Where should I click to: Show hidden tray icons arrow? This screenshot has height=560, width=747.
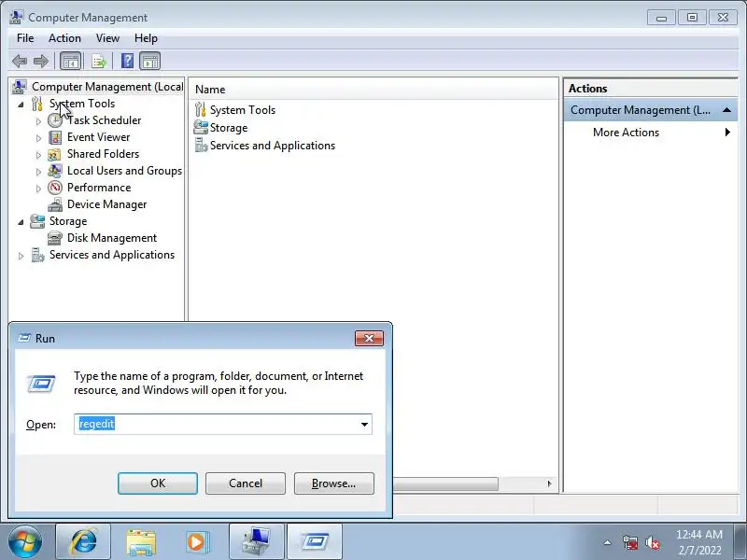(608, 542)
